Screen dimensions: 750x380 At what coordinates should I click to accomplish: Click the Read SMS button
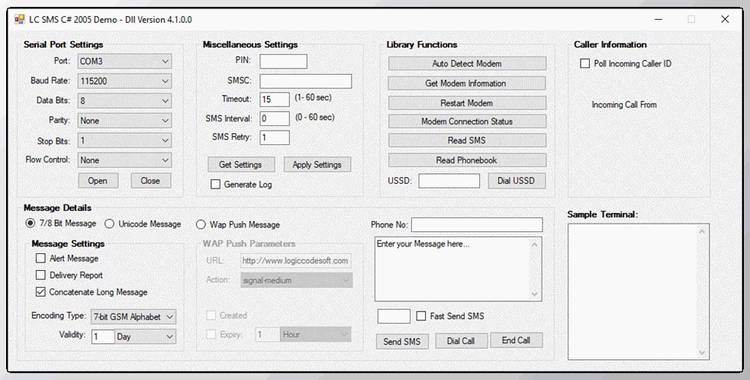pyautogui.click(x=467, y=140)
